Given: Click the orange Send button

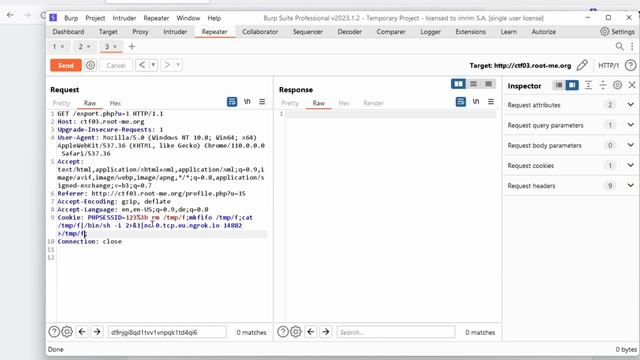Looking at the screenshot, I should (66, 65).
